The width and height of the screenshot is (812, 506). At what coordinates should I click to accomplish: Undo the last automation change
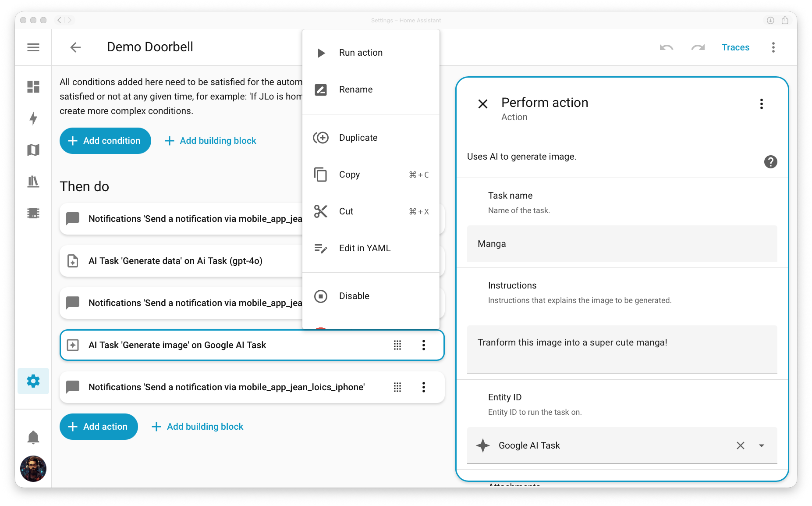pos(666,47)
